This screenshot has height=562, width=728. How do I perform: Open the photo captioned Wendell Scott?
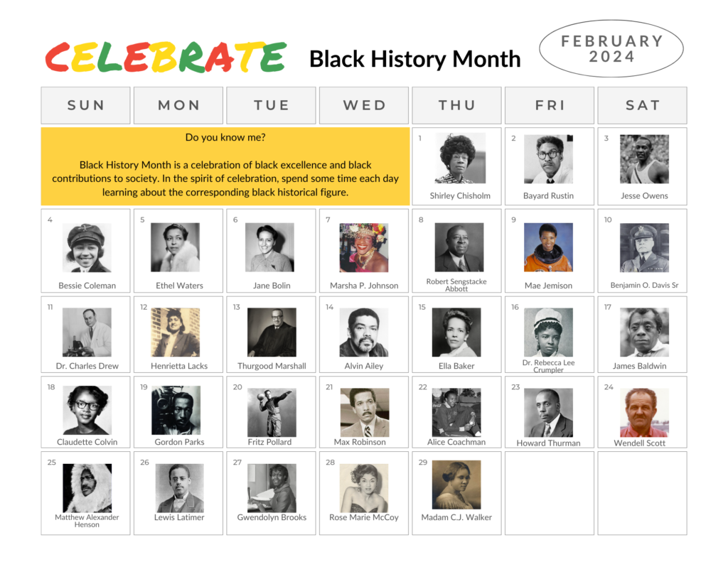pyautogui.click(x=644, y=412)
